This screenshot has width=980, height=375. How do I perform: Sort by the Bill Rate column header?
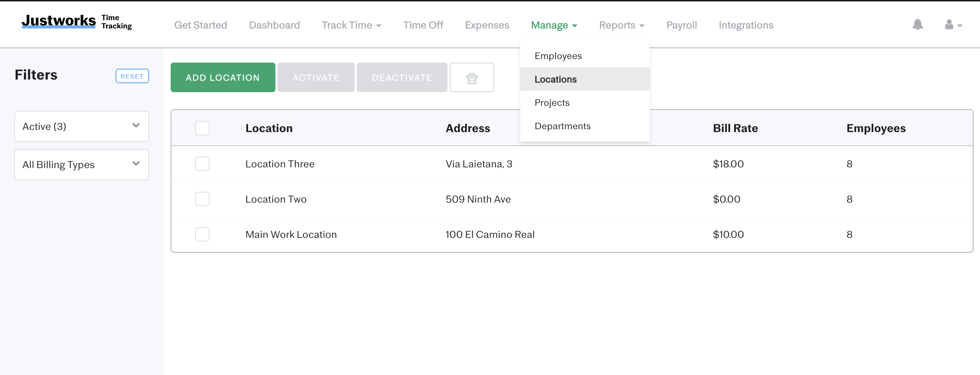click(735, 128)
